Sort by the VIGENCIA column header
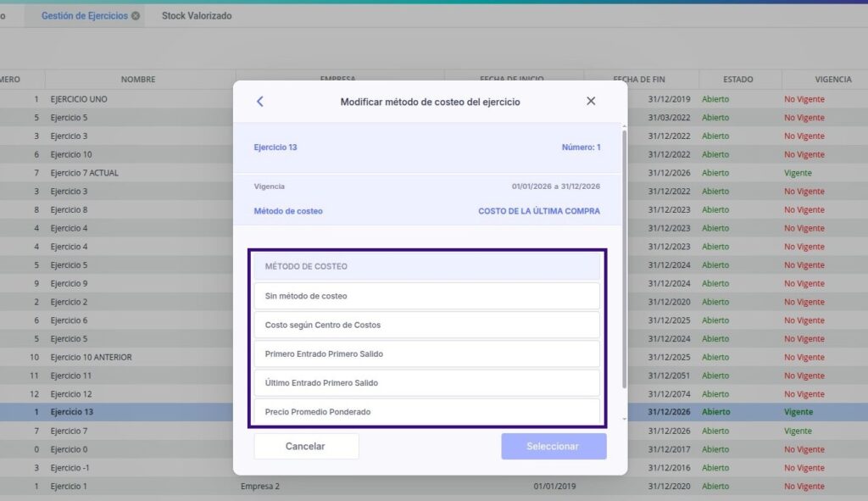 [x=832, y=80]
